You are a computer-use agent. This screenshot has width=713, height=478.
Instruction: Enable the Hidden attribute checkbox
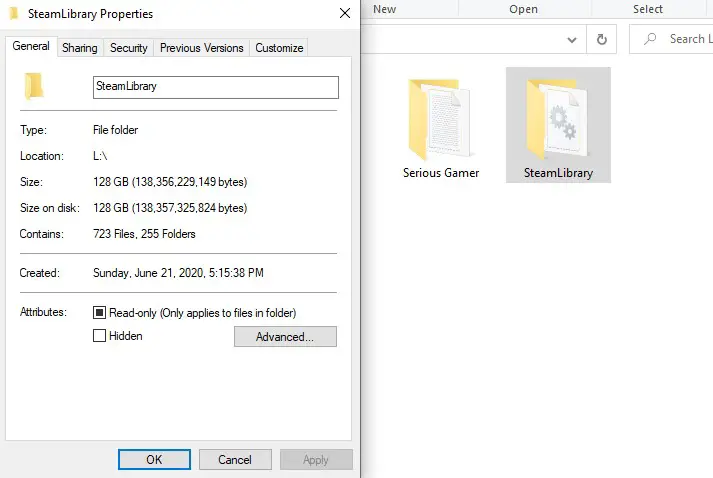tap(99, 336)
